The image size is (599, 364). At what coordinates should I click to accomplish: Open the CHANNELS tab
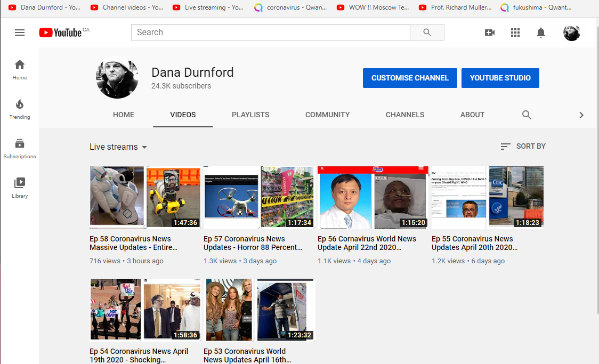405,115
